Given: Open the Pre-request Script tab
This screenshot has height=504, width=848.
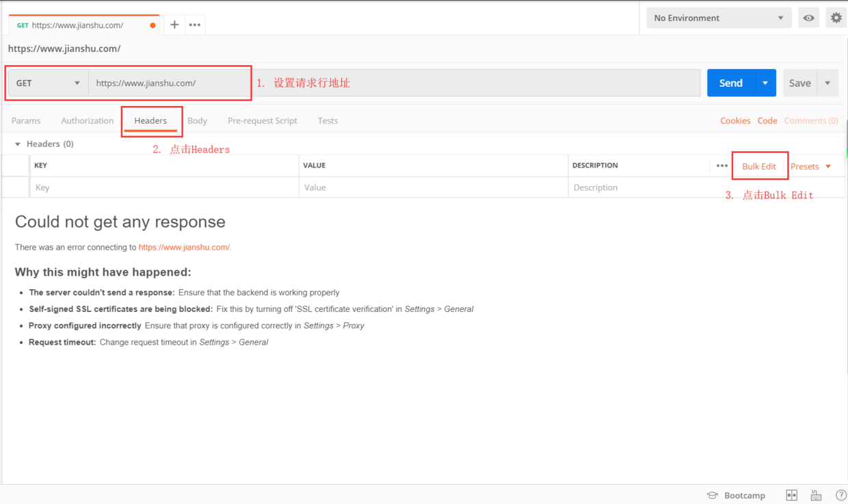Looking at the screenshot, I should 263,120.
